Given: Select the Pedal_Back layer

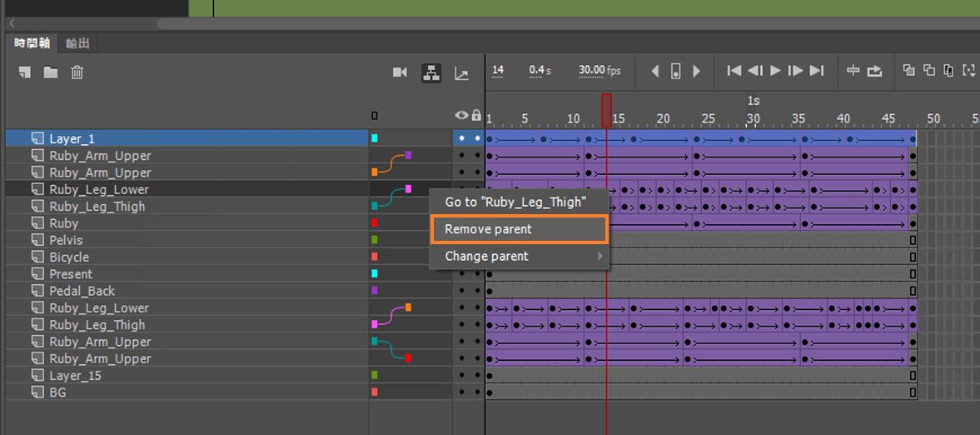Looking at the screenshot, I should pyautogui.click(x=187, y=291).
